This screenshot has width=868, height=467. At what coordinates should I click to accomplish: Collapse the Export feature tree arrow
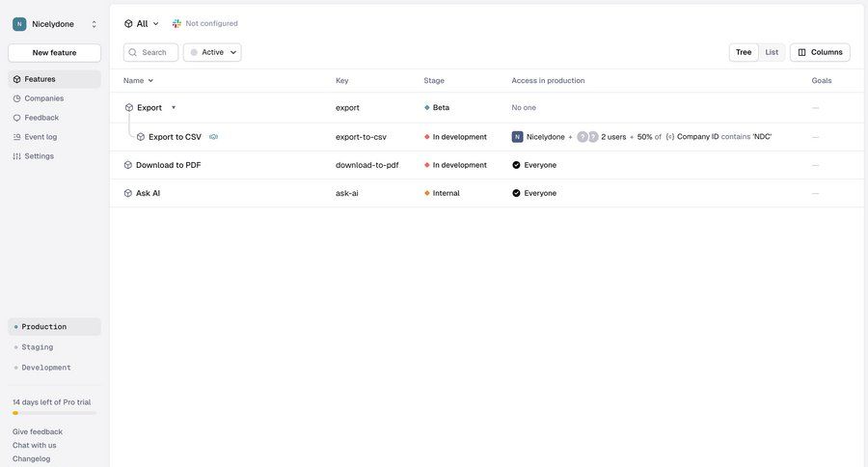(x=174, y=107)
